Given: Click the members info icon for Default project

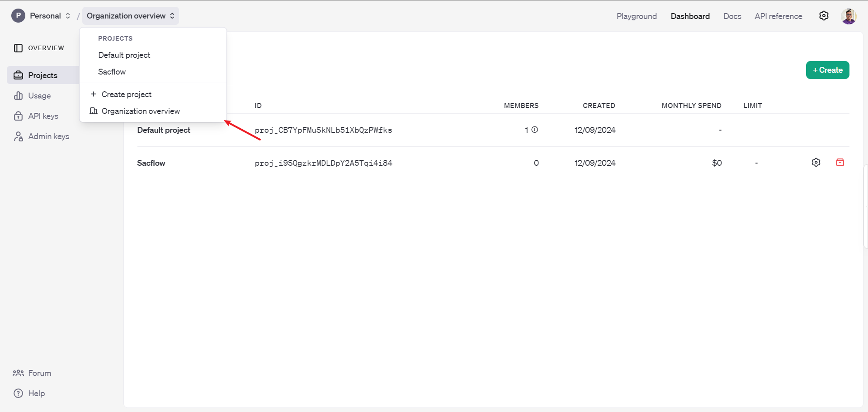Looking at the screenshot, I should coord(535,130).
